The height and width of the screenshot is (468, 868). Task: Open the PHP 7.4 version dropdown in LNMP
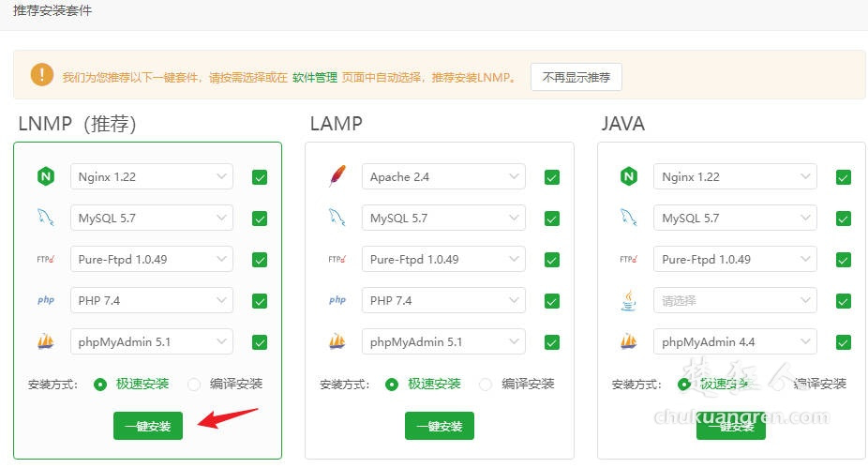click(x=151, y=300)
